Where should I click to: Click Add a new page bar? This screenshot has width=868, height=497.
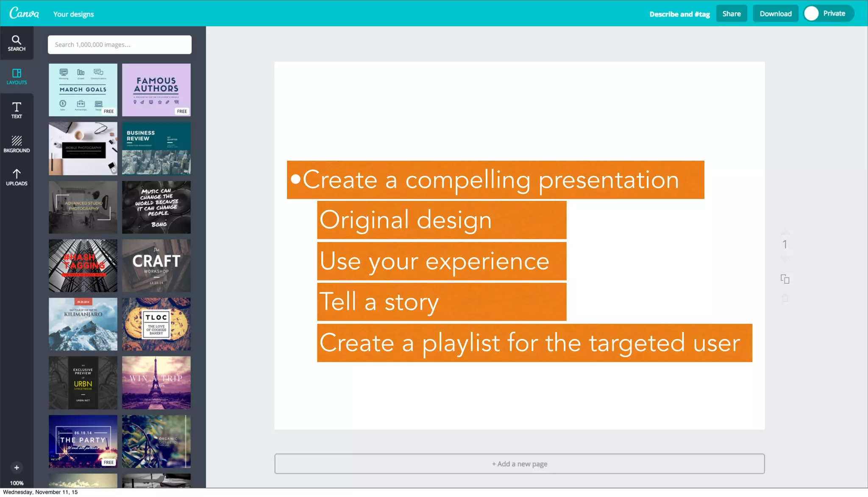[520, 464]
